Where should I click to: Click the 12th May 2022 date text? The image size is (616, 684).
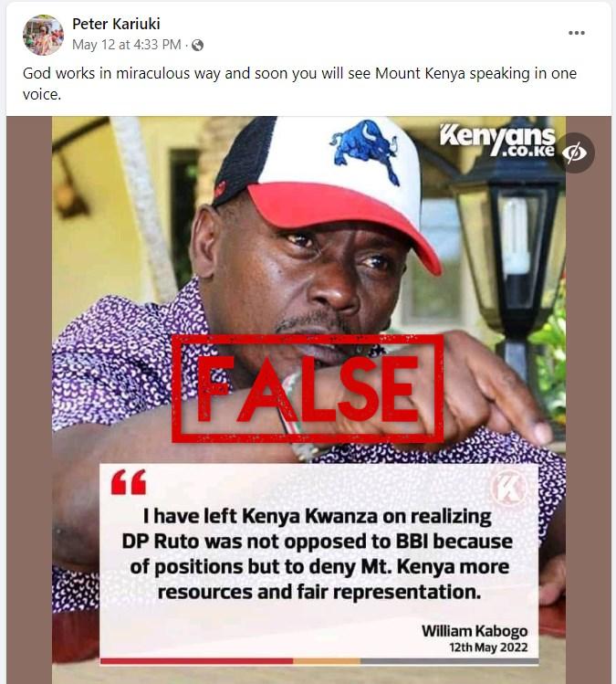(x=488, y=647)
